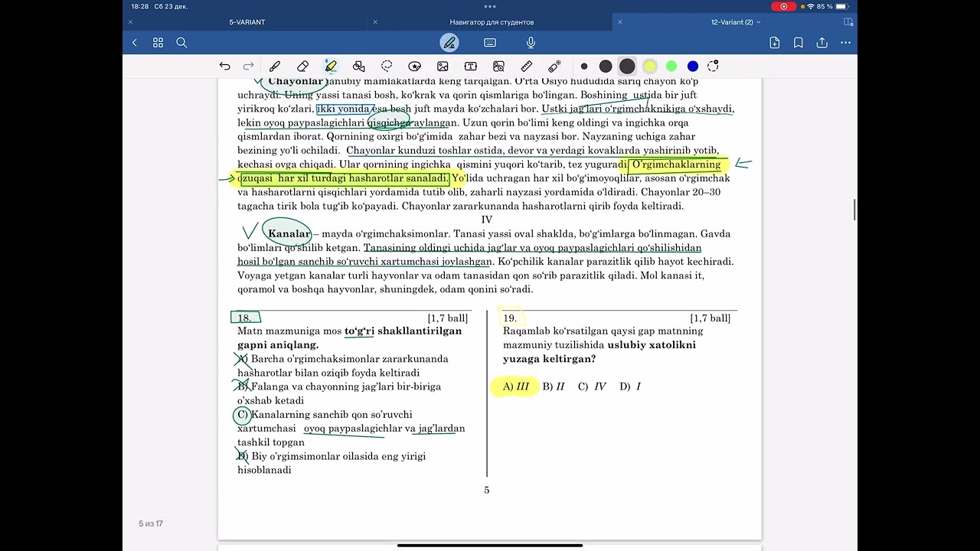The width and height of the screenshot is (980, 551).
Task: Pick the green highlighter color
Action: (671, 66)
